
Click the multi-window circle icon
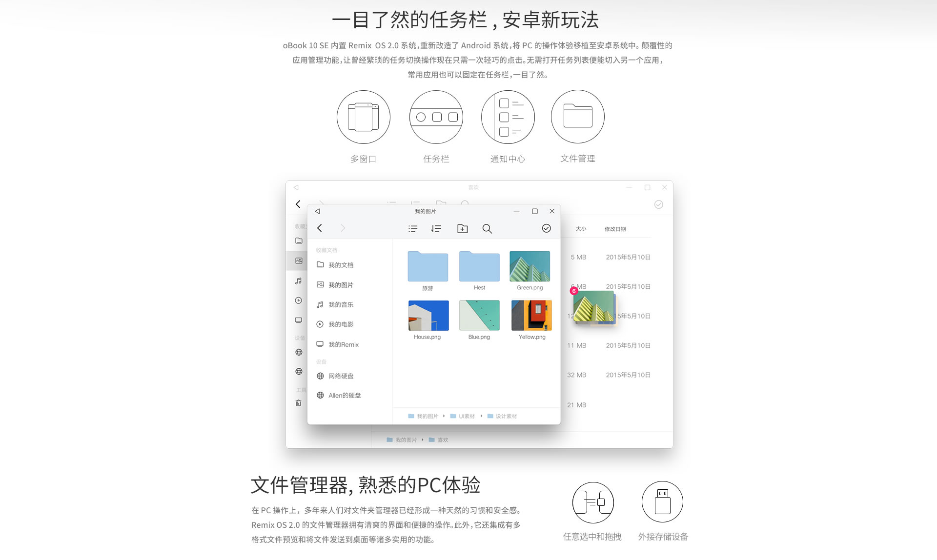click(364, 117)
